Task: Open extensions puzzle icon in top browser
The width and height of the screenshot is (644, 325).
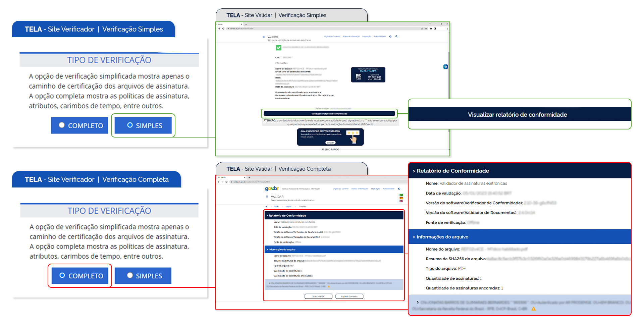Action: point(431,29)
